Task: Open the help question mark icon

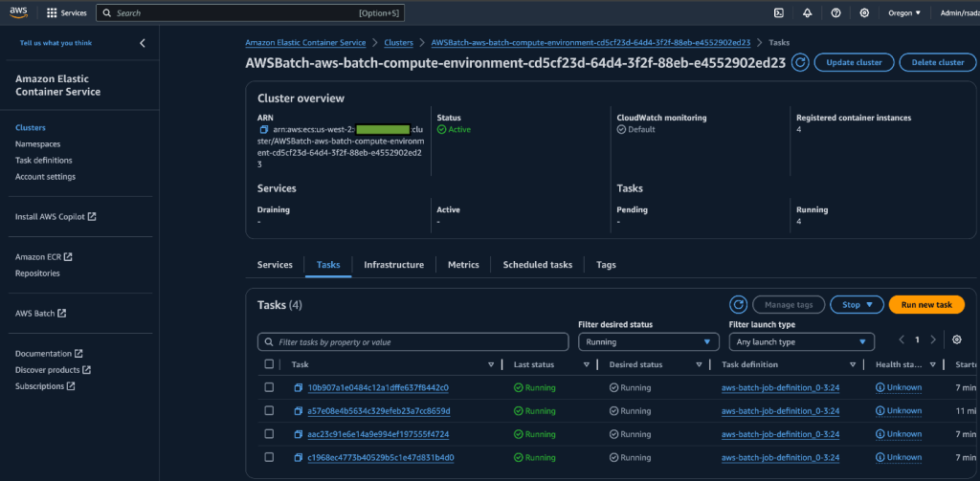Action: tap(835, 12)
